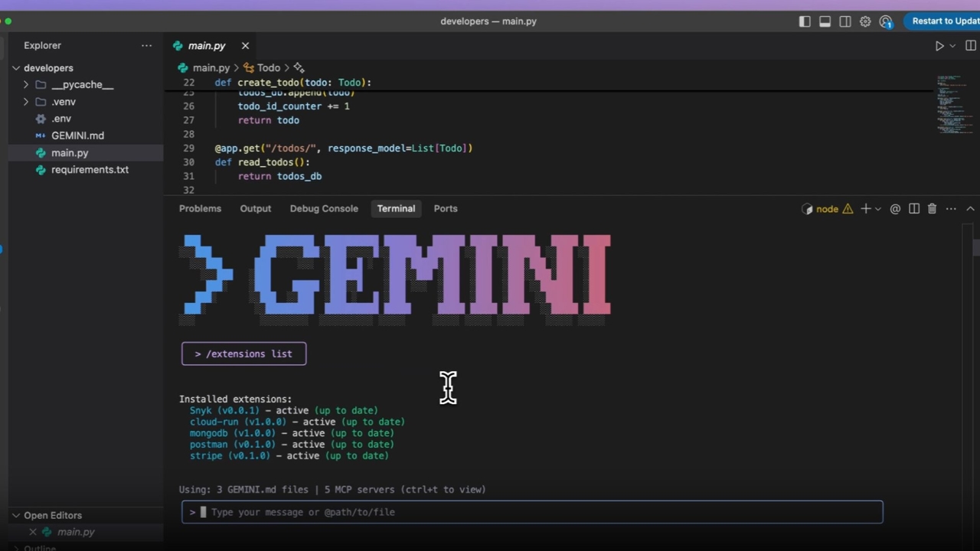Open the settings gear in title bar

tap(865, 21)
